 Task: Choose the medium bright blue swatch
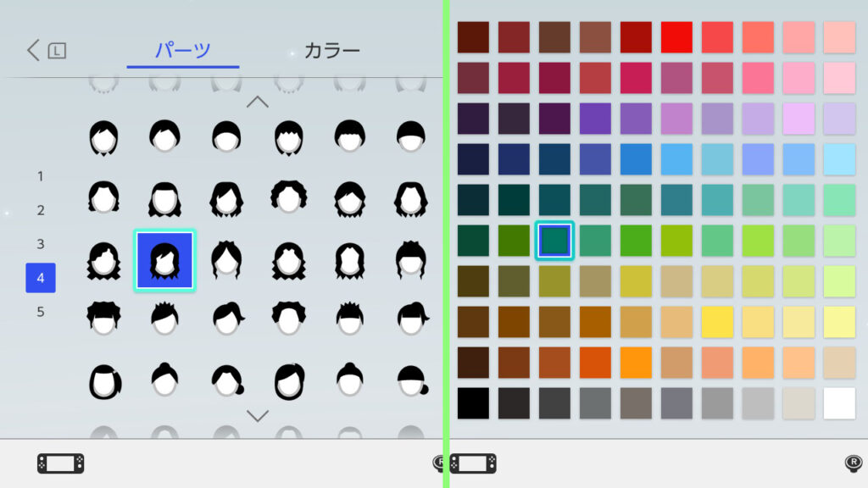(636, 159)
